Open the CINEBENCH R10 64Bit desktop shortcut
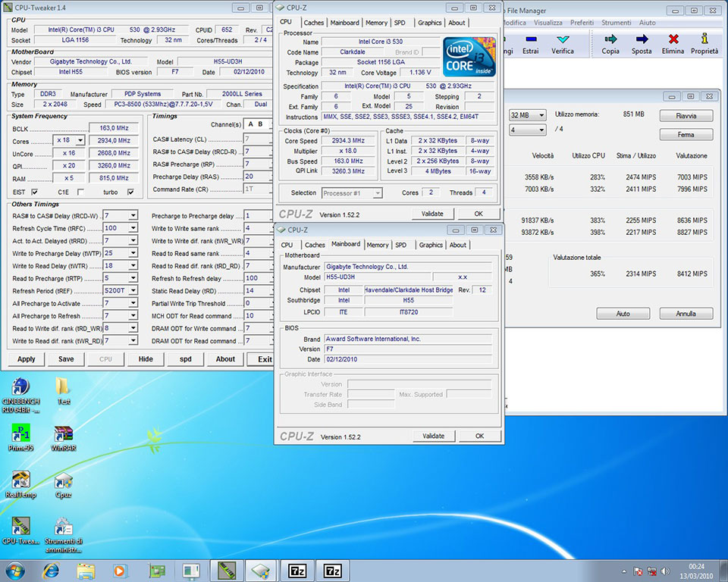This screenshot has width=728, height=582. click(x=20, y=395)
